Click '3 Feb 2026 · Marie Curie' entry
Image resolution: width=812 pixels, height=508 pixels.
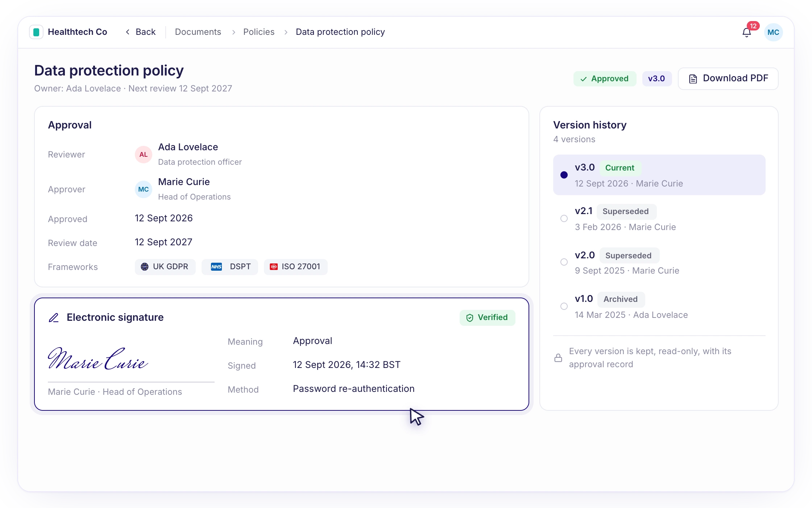(x=625, y=227)
